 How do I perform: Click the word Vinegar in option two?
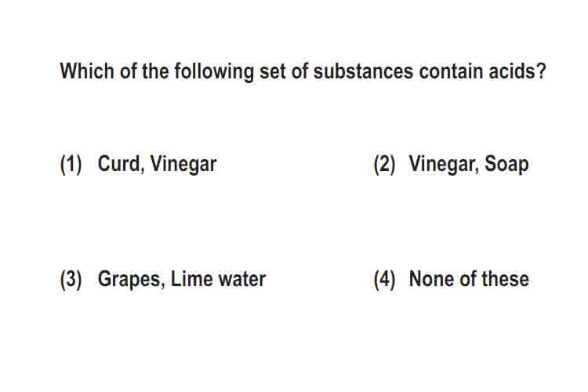pyautogui.click(x=444, y=165)
